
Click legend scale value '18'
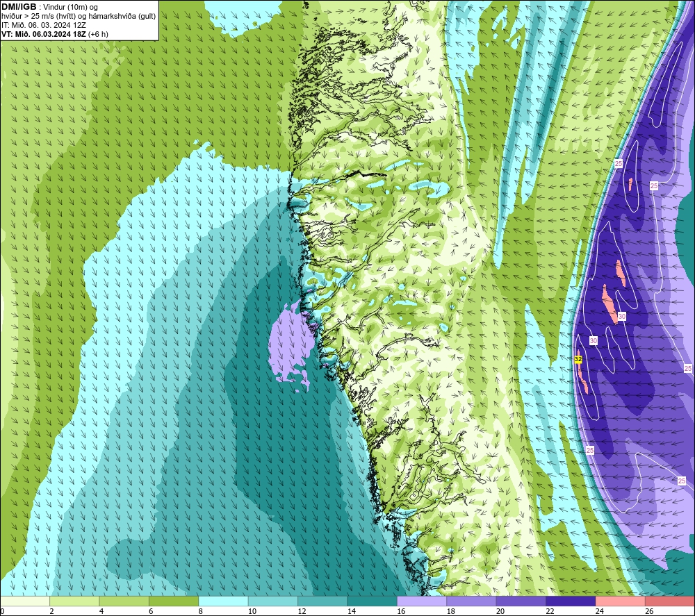pos(451,611)
